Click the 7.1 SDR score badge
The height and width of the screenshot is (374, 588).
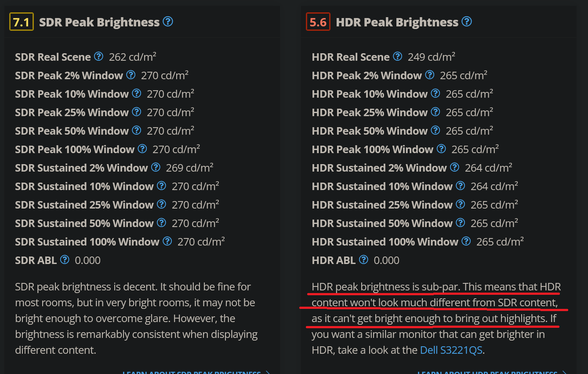tap(21, 22)
